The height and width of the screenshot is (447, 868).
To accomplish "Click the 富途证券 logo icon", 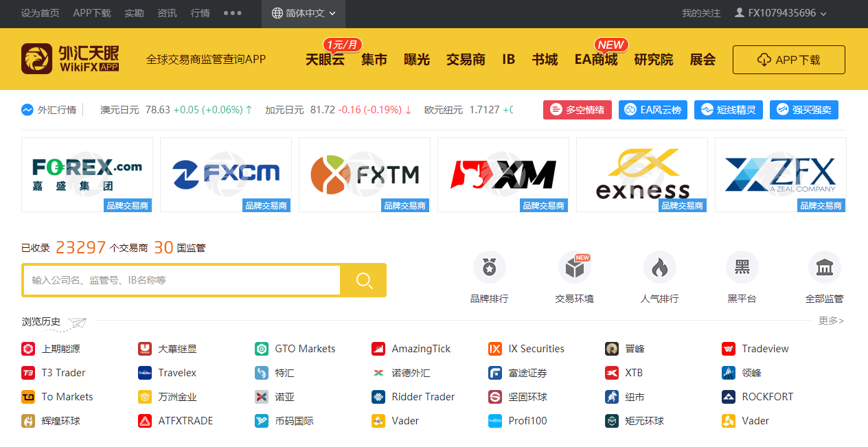I will 495,373.
